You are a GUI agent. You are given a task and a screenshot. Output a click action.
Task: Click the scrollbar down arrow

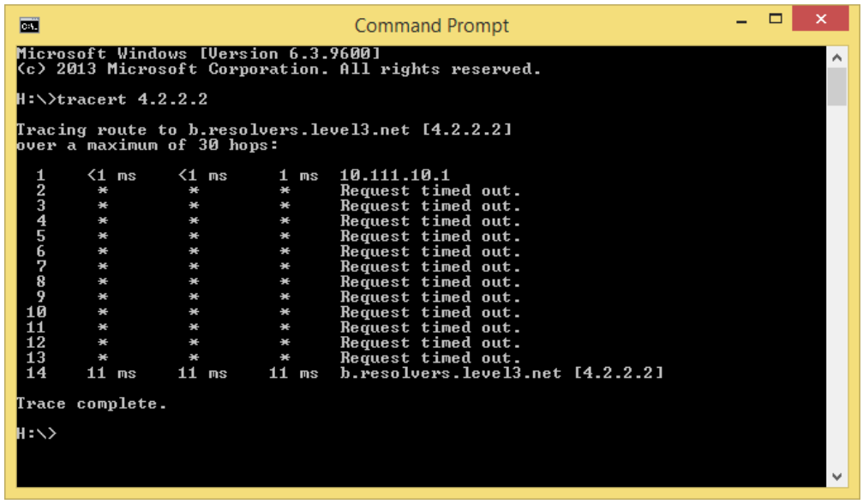click(x=837, y=477)
